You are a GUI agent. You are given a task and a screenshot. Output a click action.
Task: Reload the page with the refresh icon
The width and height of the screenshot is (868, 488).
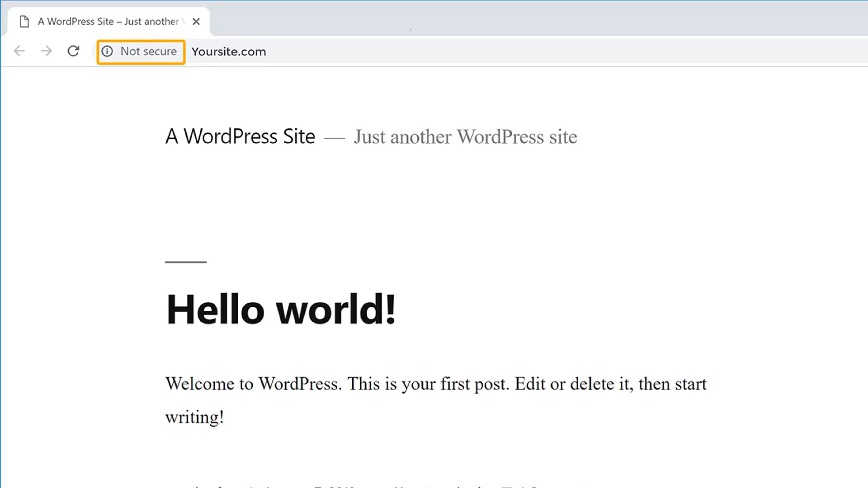(73, 51)
